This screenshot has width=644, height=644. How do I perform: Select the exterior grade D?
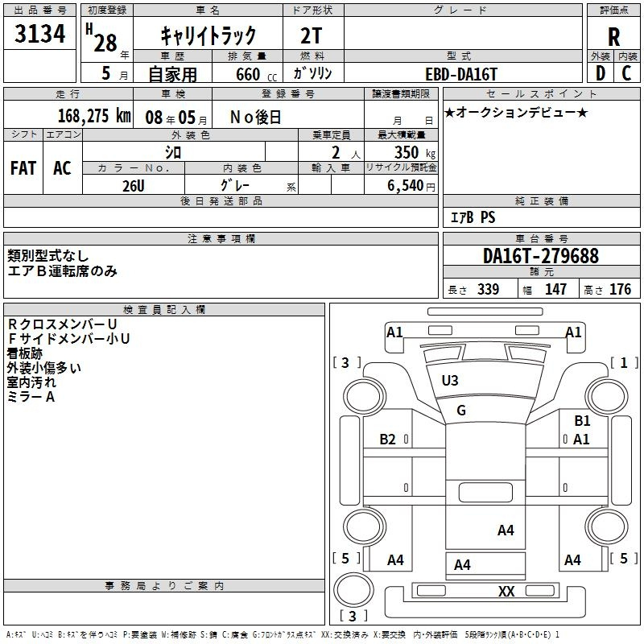(600, 73)
